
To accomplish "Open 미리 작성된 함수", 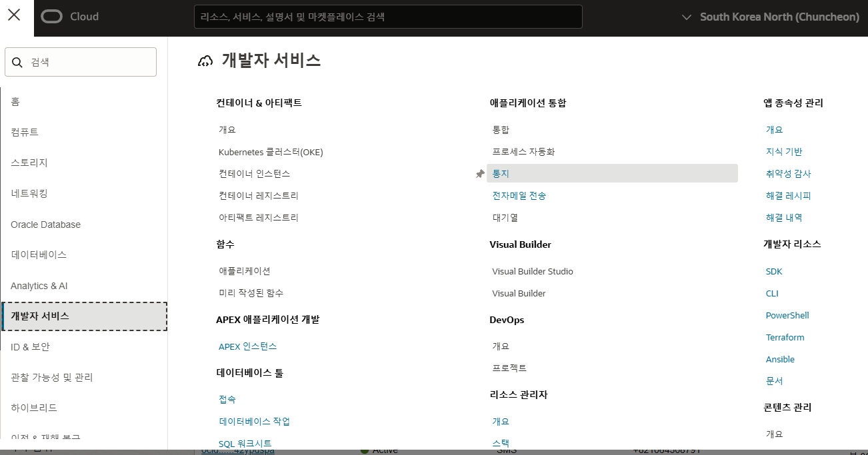I will pos(251,293).
